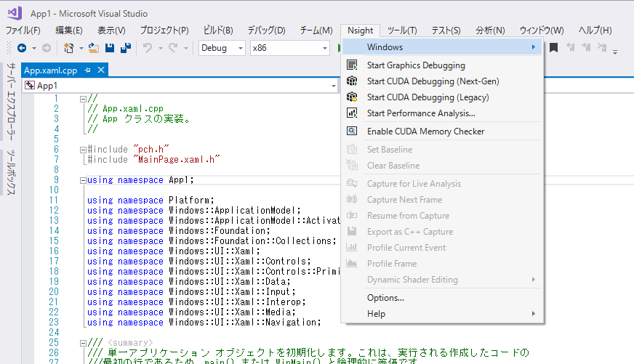Open toolbar overflow options arrow
The height and width of the screenshot is (364, 634).
(615, 52)
